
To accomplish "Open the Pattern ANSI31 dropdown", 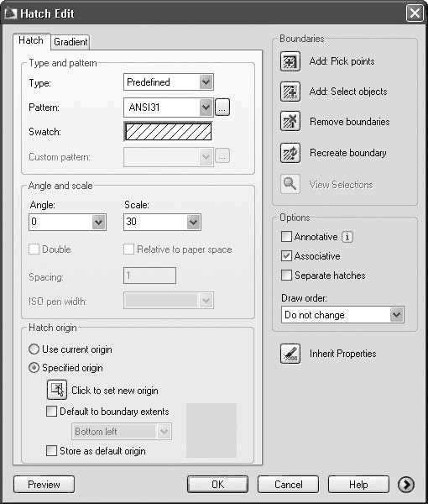I will click(169, 107).
